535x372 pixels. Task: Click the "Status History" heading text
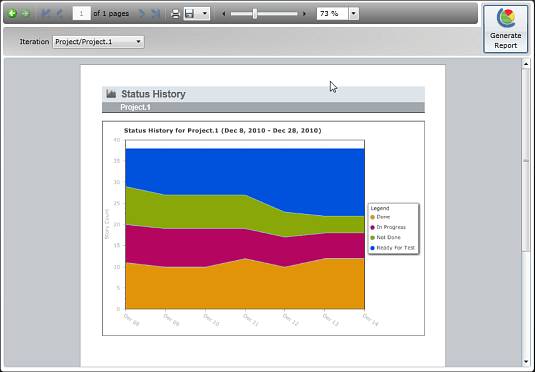153,94
